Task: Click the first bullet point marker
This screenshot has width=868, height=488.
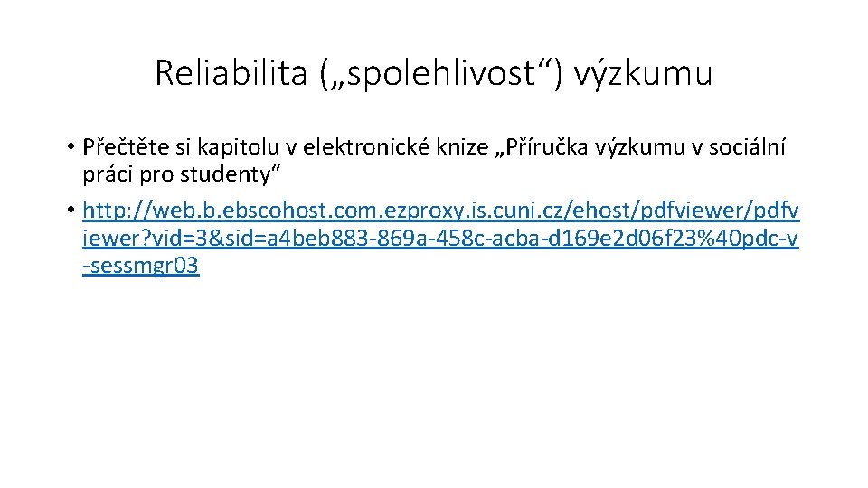Action: click(71, 147)
